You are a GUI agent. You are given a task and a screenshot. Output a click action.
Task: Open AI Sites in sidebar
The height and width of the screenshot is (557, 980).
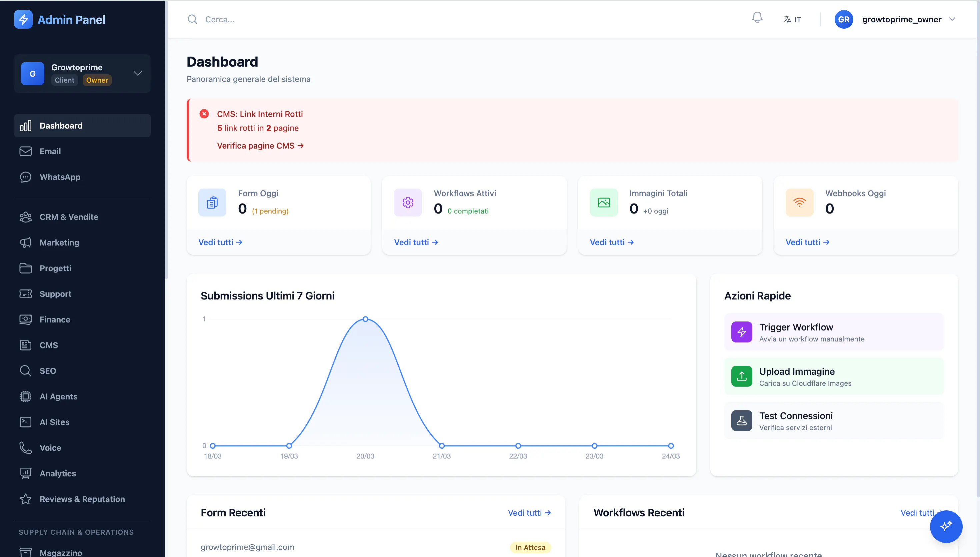pyautogui.click(x=82, y=422)
